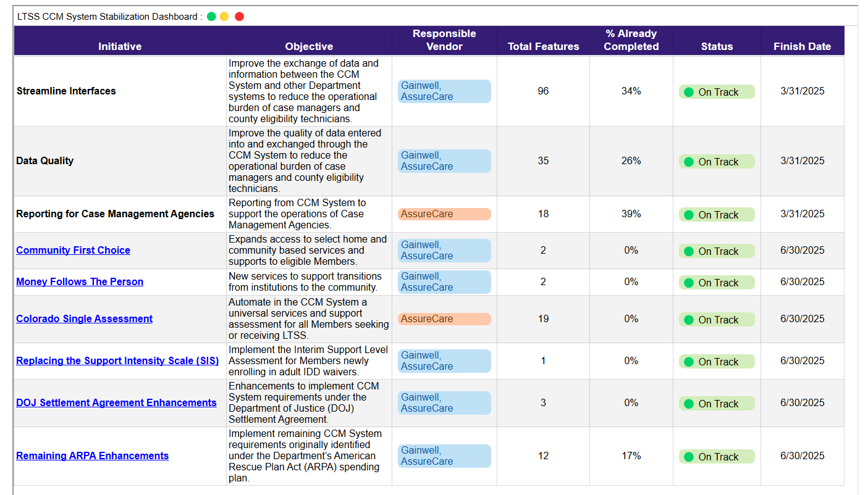Click the green status legend circle

tap(211, 16)
